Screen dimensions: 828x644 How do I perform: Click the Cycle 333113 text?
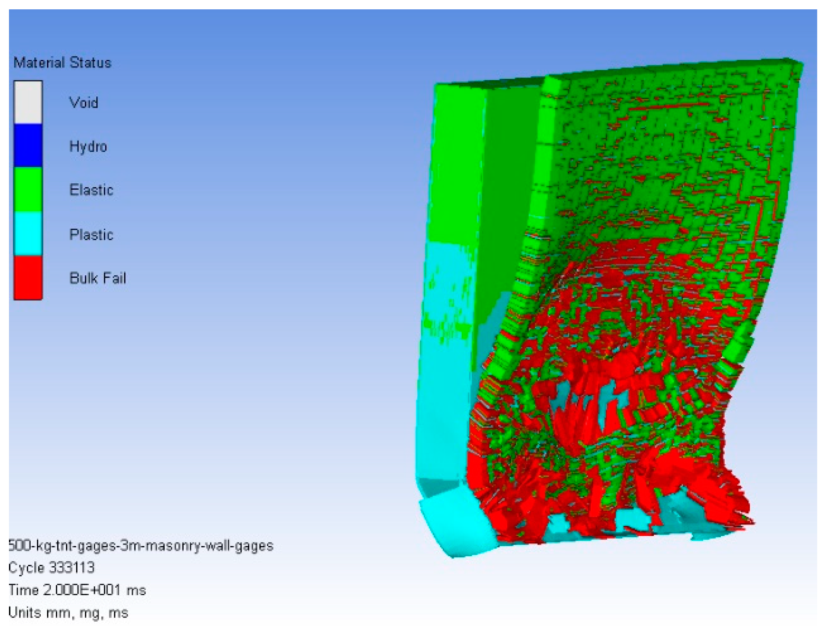pyautogui.click(x=52, y=568)
